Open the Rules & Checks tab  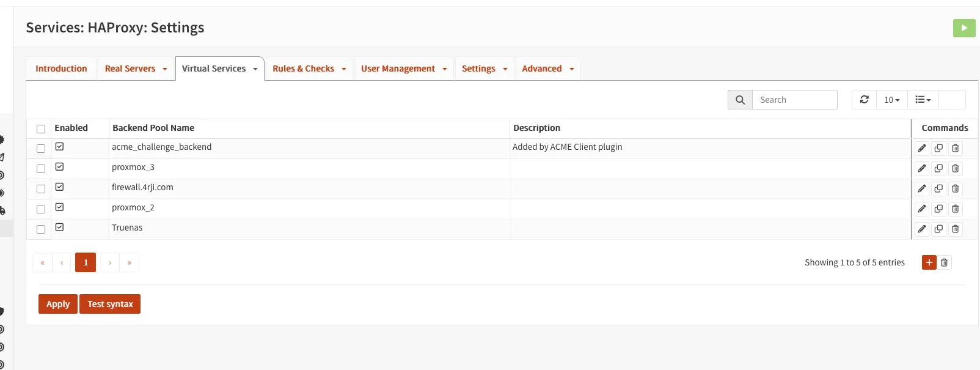coord(309,68)
